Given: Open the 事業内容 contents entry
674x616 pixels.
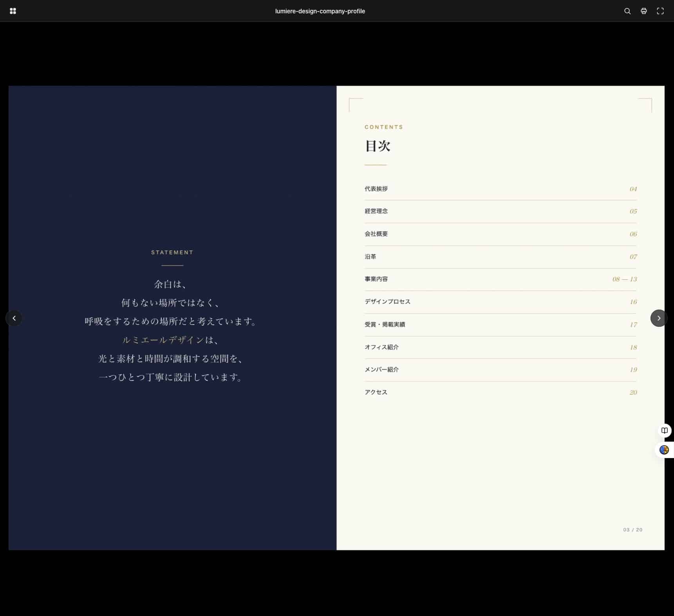Looking at the screenshot, I should (x=501, y=279).
